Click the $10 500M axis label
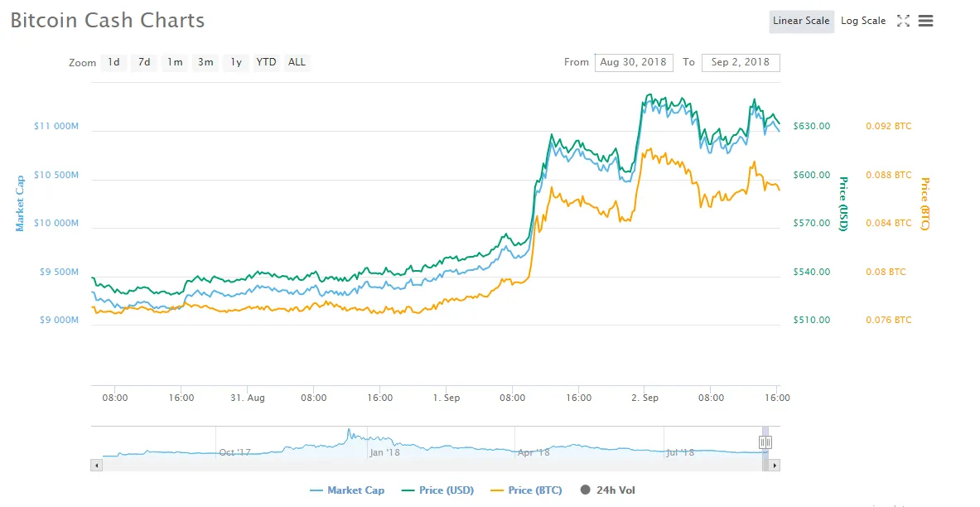This screenshot has width=980, height=507. (56, 175)
